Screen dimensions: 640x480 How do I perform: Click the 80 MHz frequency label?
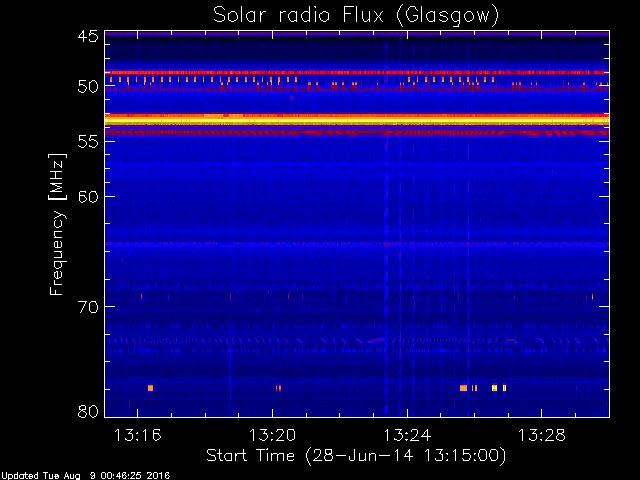click(x=88, y=411)
